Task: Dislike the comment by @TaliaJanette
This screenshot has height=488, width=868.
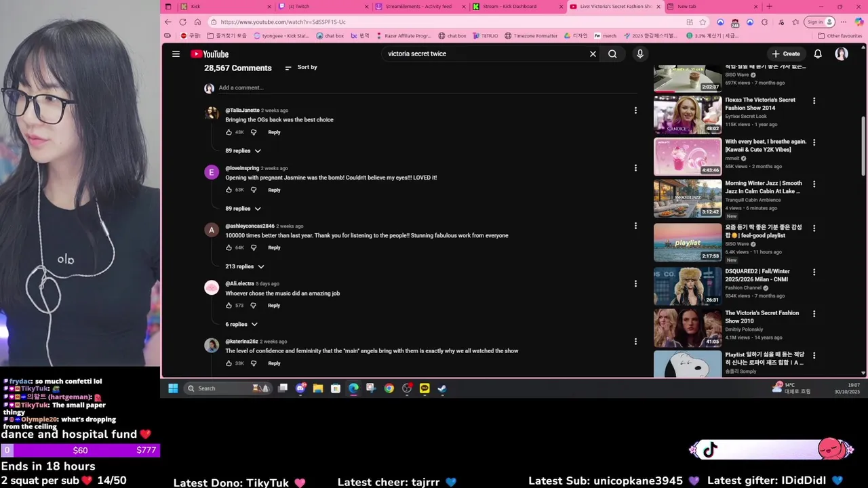Action: coord(254,132)
